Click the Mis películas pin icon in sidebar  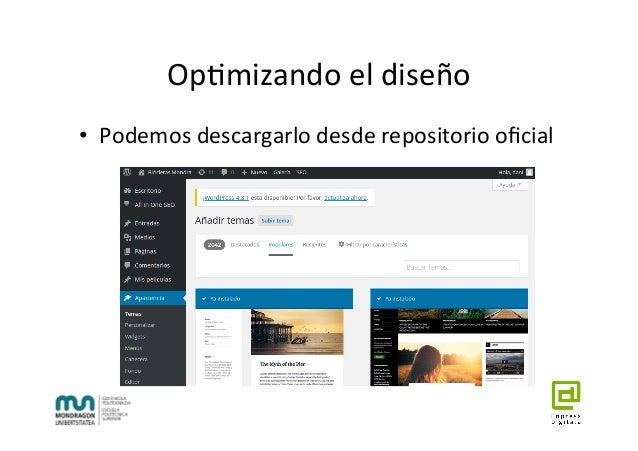(127, 279)
